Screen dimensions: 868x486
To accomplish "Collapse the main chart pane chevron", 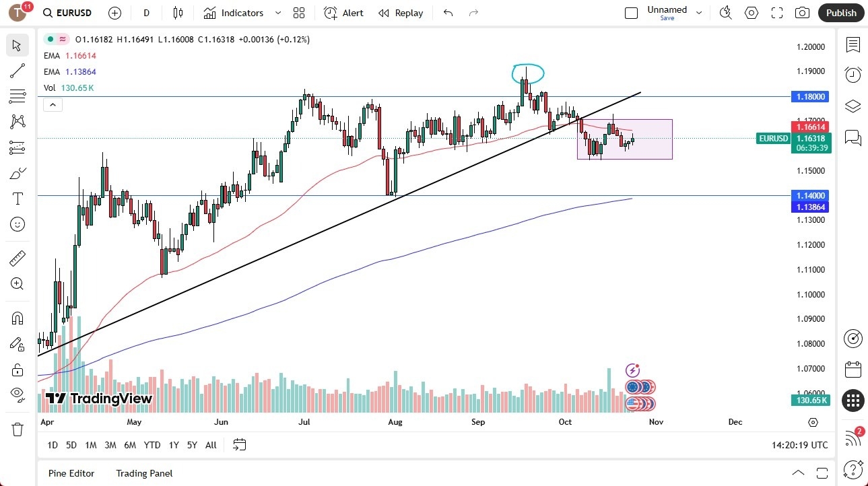I will [x=53, y=104].
